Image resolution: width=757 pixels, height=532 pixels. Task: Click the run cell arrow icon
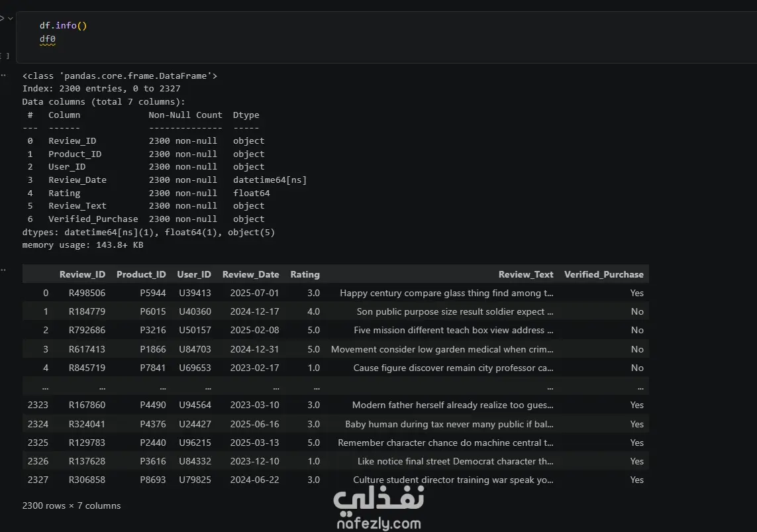point(1,19)
